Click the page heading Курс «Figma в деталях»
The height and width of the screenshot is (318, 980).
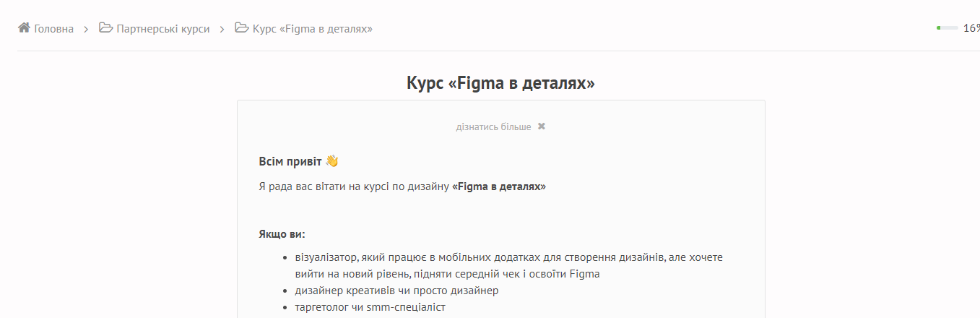click(500, 83)
